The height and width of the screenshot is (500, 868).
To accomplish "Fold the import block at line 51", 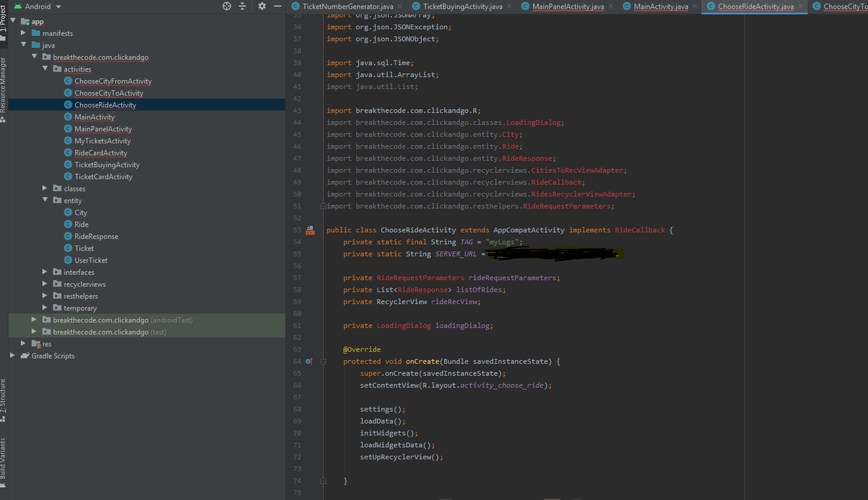I will point(323,206).
